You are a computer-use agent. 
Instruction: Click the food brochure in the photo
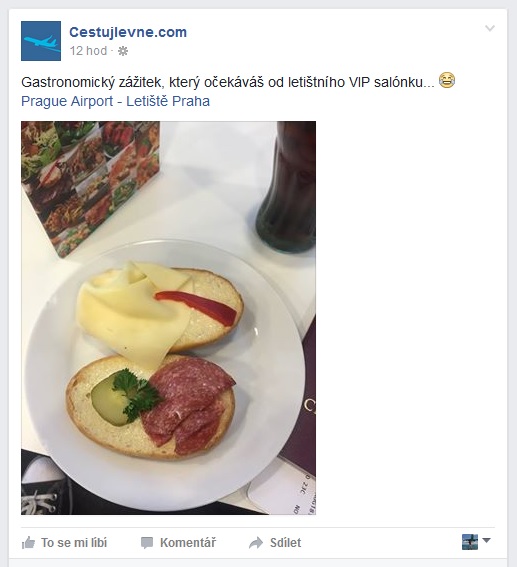pos(90,188)
